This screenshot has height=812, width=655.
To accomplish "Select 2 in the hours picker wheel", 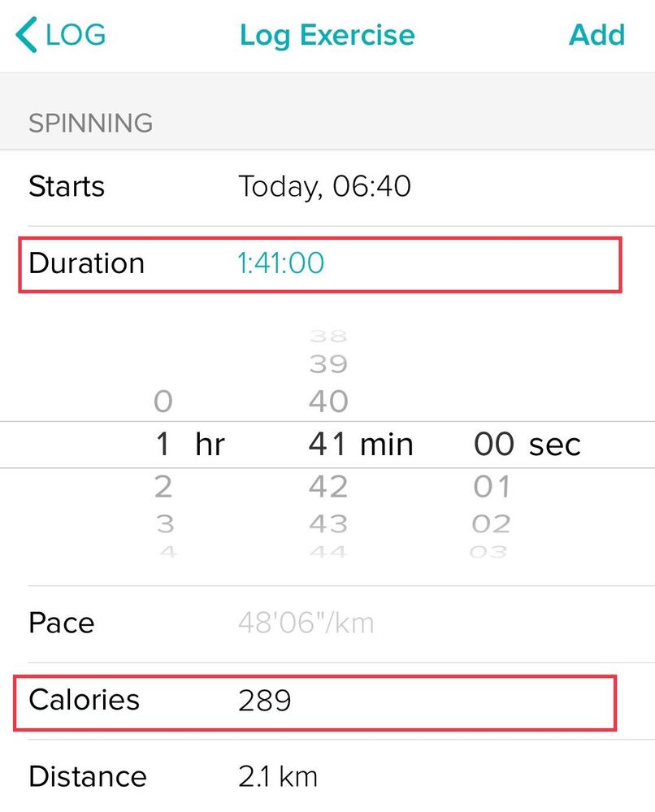I will pos(163,487).
